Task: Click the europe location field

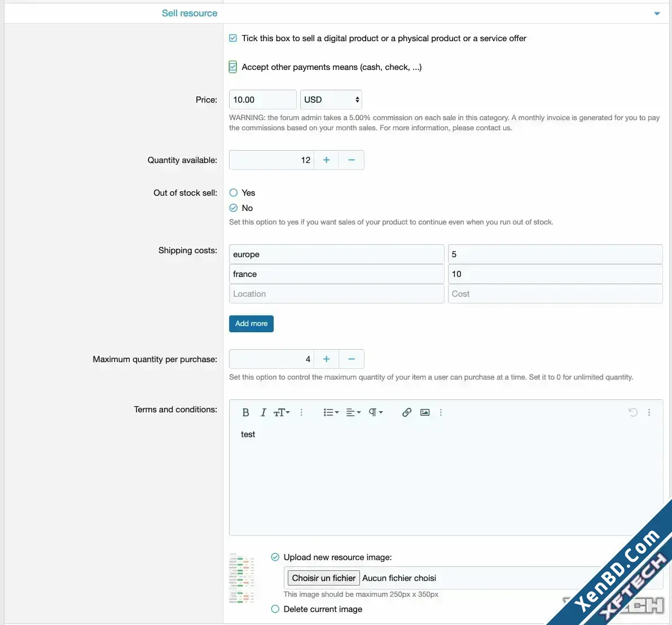Action: (x=336, y=254)
